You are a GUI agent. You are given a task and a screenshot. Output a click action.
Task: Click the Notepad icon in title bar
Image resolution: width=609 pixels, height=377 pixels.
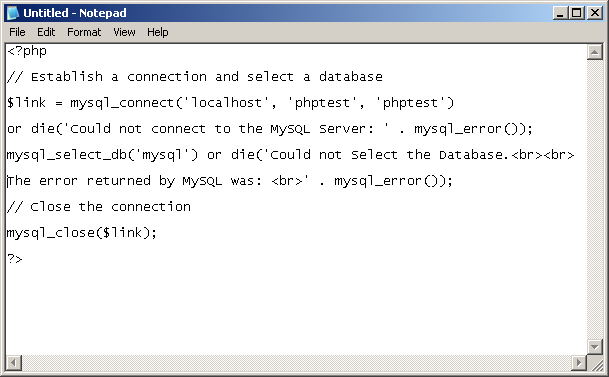pyautogui.click(x=13, y=13)
